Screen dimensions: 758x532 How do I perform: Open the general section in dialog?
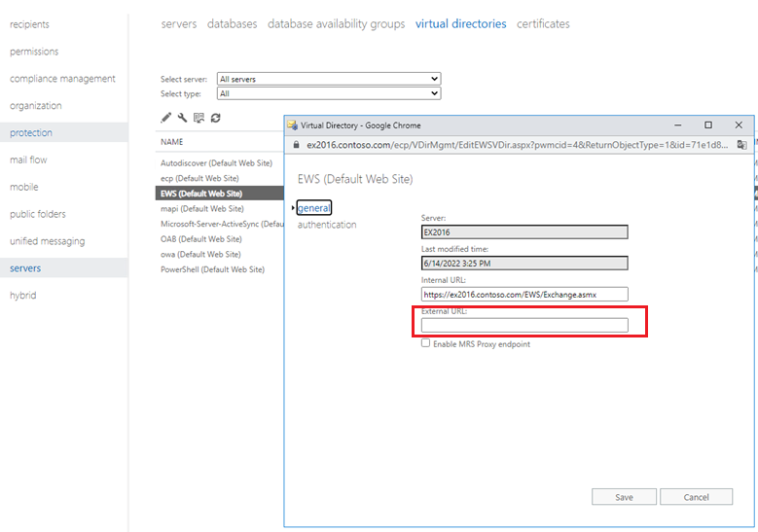(x=313, y=208)
